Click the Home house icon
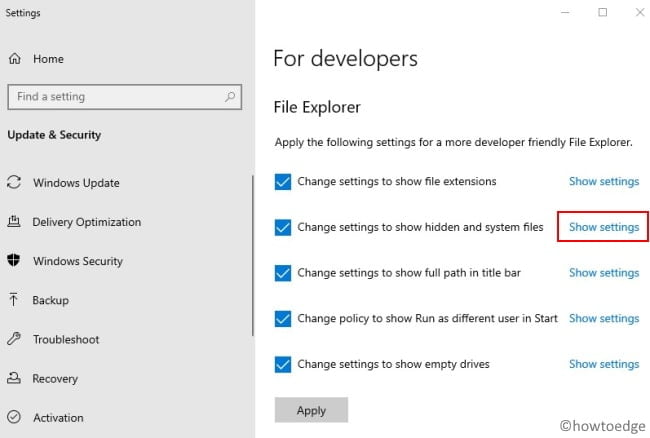Viewport: 650px width, 438px height. (x=15, y=59)
